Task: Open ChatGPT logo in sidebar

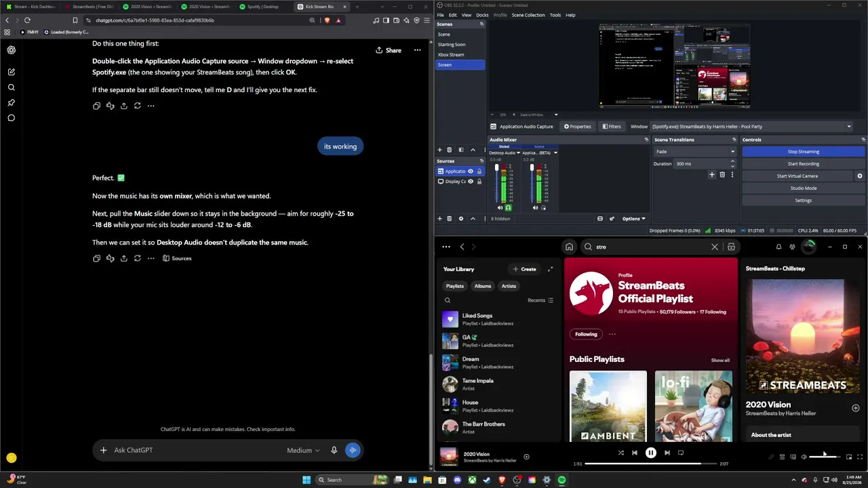Action: 12,50
